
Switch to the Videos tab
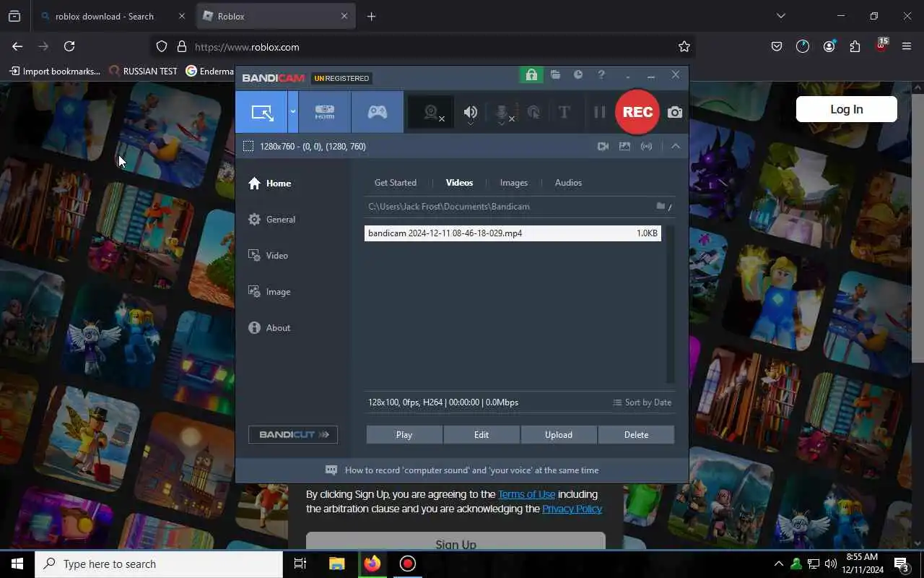tap(459, 183)
